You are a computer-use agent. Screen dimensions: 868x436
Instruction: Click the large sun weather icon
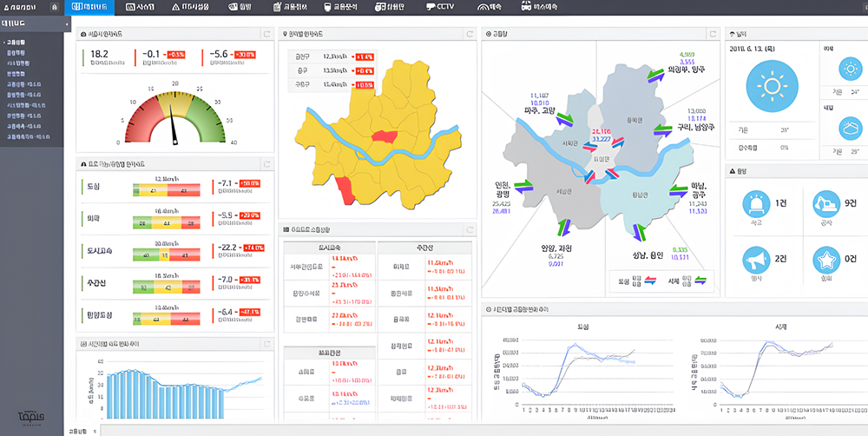click(x=770, y=85)
